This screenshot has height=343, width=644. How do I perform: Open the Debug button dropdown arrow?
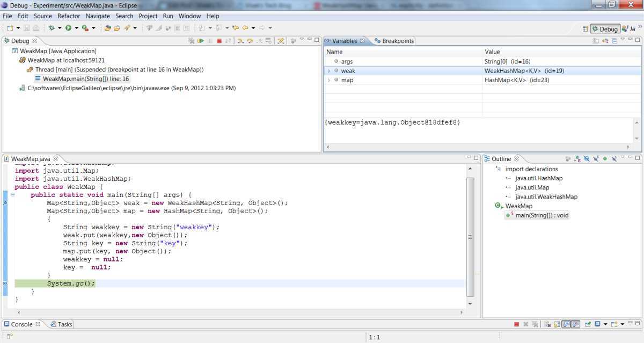click(60, 28)
